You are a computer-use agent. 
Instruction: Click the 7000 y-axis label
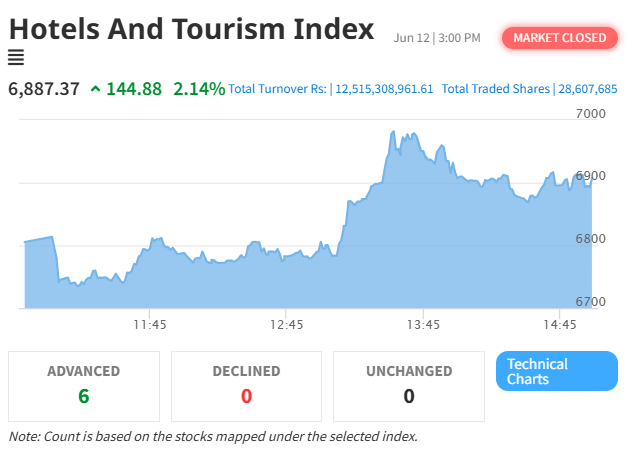[x=590, y=114]
